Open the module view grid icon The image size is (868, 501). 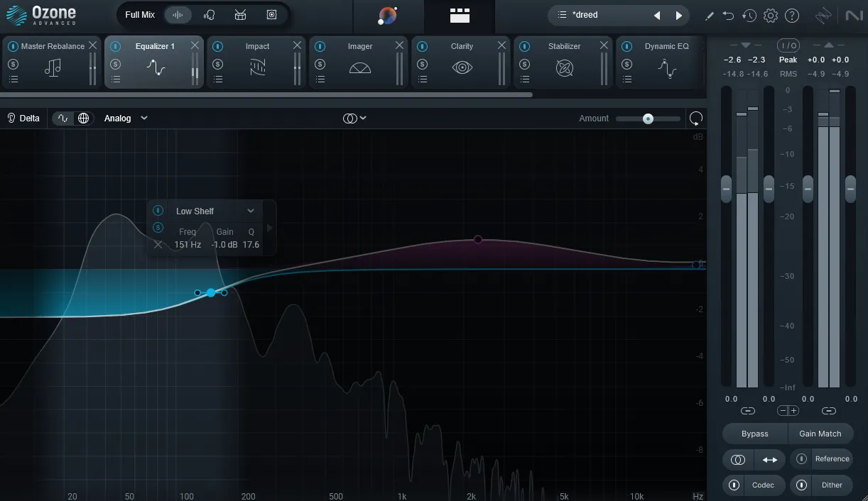coord(460,15)
